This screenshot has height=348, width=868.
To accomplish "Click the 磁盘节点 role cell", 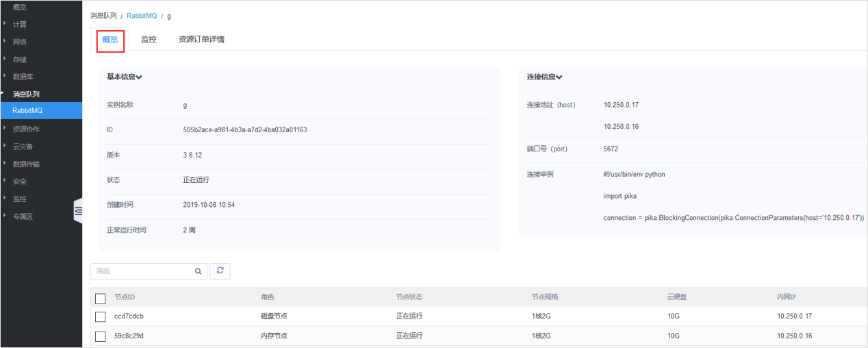I will coord(274,316).
